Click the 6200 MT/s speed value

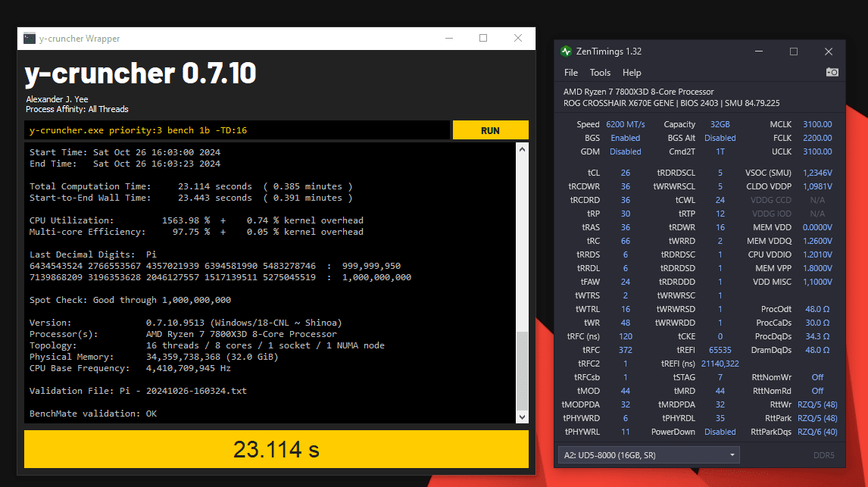[x=626, y=124]
